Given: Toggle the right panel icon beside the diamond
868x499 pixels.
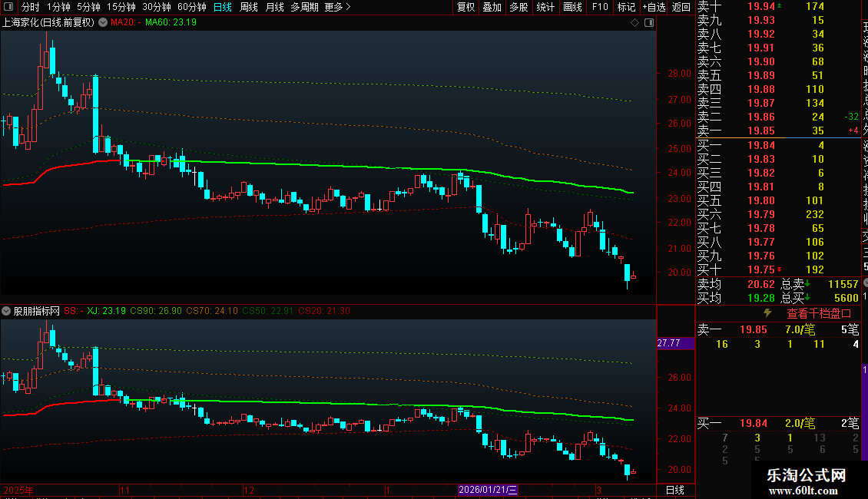Looking at the screenshot, I should tap(648, 22).
